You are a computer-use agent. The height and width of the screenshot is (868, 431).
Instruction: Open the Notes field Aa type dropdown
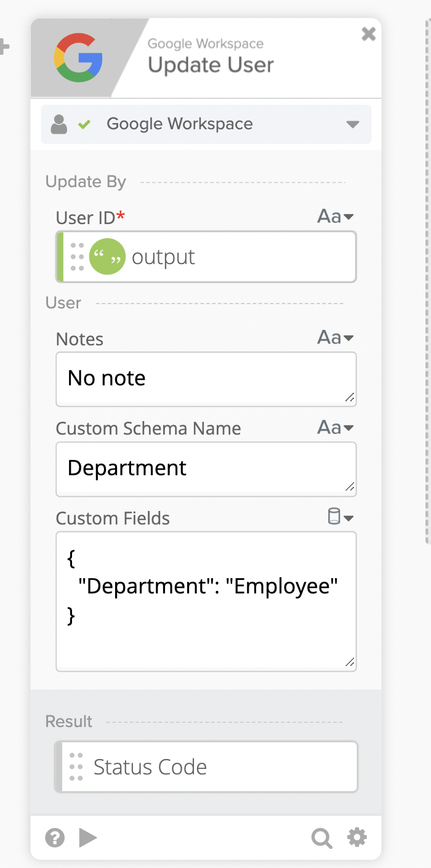[336, 338]
